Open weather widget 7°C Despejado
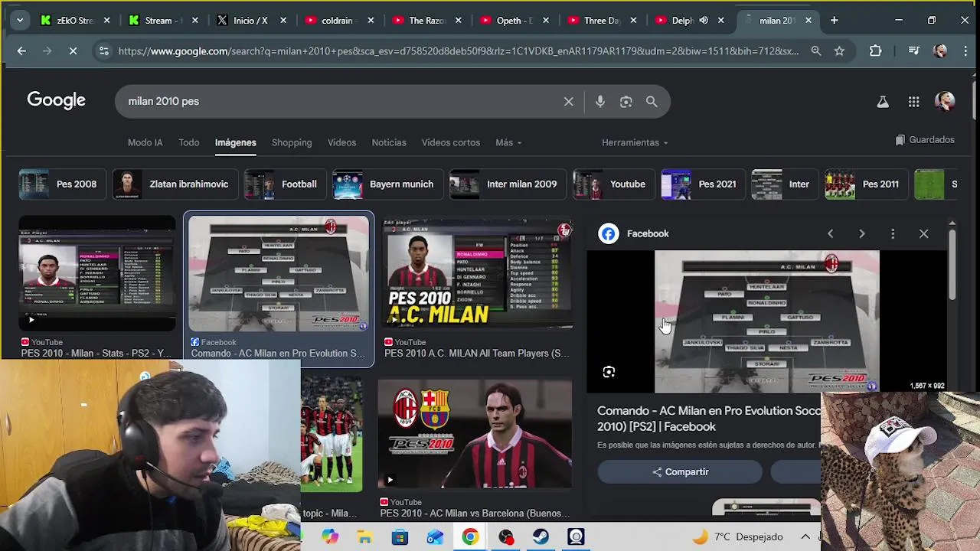Viewport: 980px width, 551px height. [738, 536]
